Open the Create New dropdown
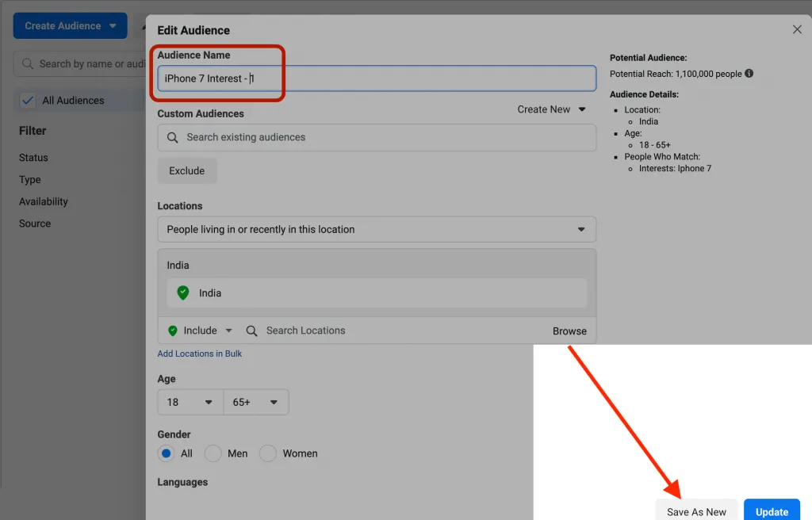The image size is (812, 520). click(551, 109)
